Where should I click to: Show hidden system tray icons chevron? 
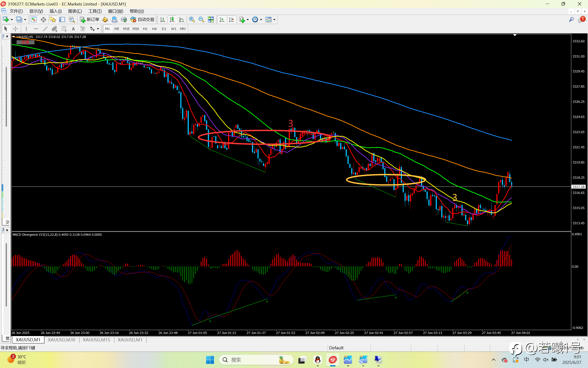tap(493, 360)
